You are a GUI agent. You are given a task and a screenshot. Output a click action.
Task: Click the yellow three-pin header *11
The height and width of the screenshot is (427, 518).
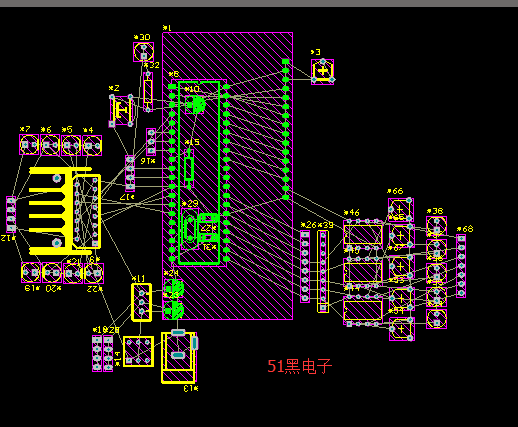click(x=142, y=302)
